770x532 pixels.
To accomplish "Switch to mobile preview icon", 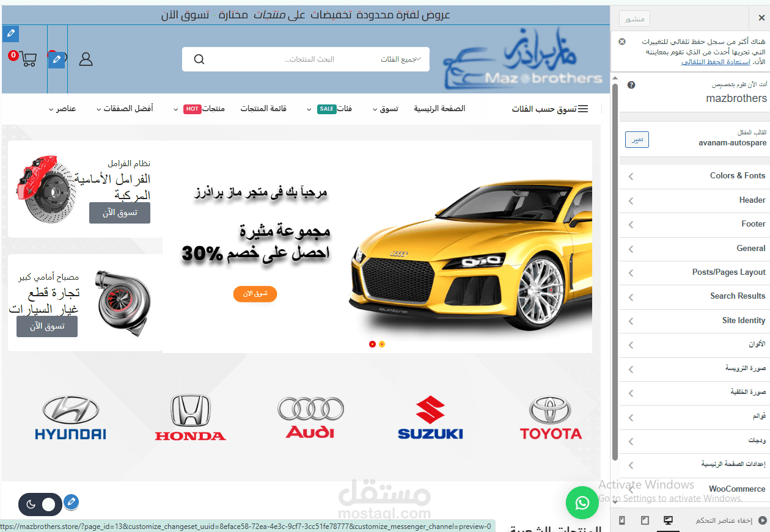I will [x=622, y=520].
